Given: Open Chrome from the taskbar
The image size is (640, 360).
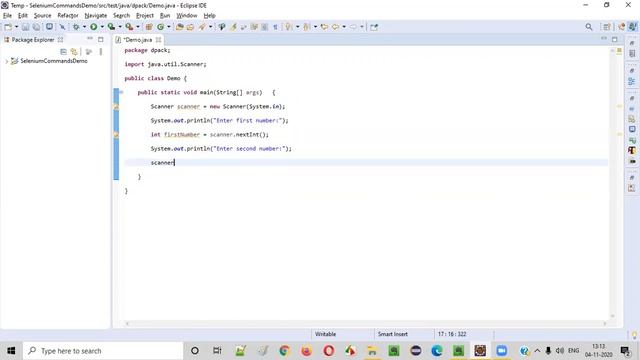Looking at the screenshot, I should coord(284,351).
